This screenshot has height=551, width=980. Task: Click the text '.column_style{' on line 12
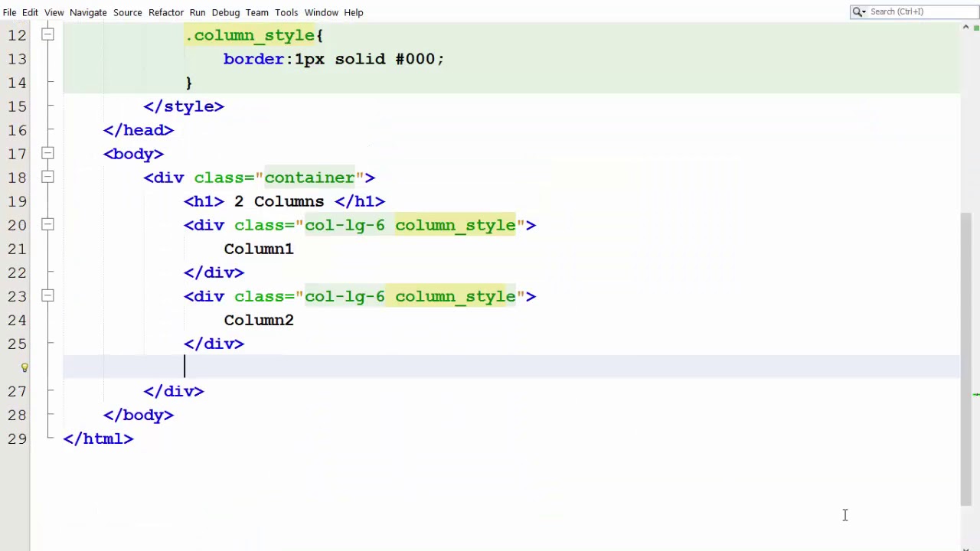tap(254, 35)
